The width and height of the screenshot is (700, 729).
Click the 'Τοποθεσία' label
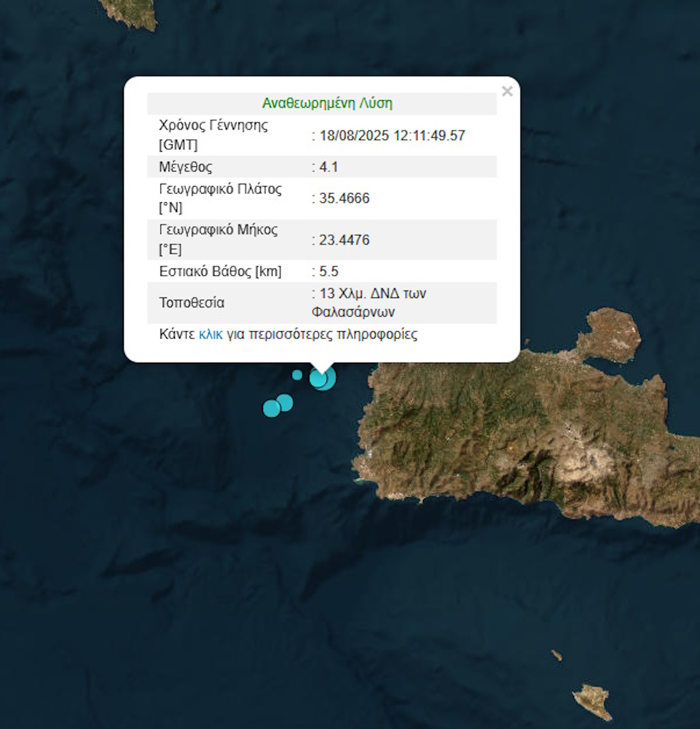coord(191,303)
